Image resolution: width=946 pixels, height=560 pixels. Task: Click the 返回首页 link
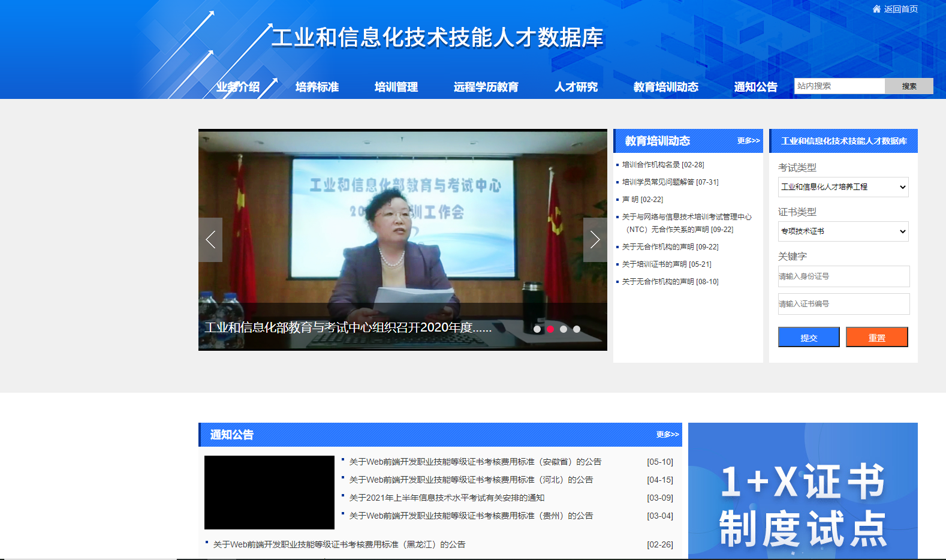point(901,9)
